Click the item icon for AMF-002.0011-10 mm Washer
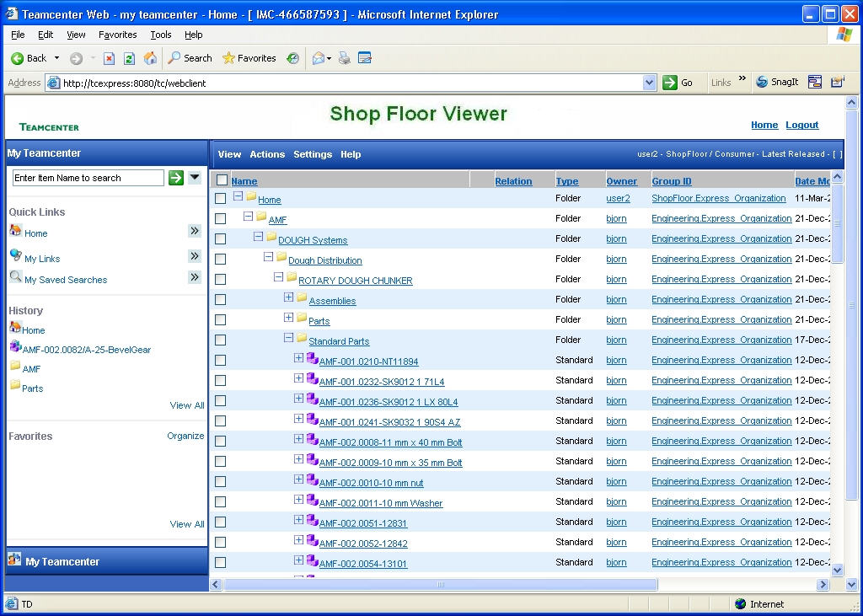The image size is (863, 616). coord(312,500)
